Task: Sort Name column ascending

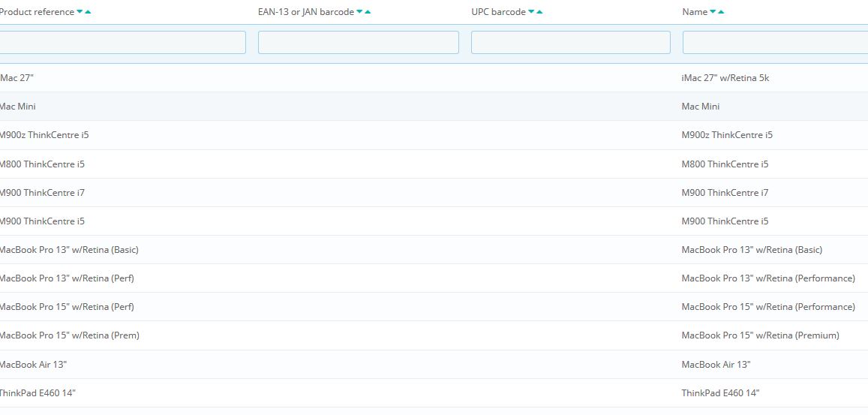Action: (721, 12)
